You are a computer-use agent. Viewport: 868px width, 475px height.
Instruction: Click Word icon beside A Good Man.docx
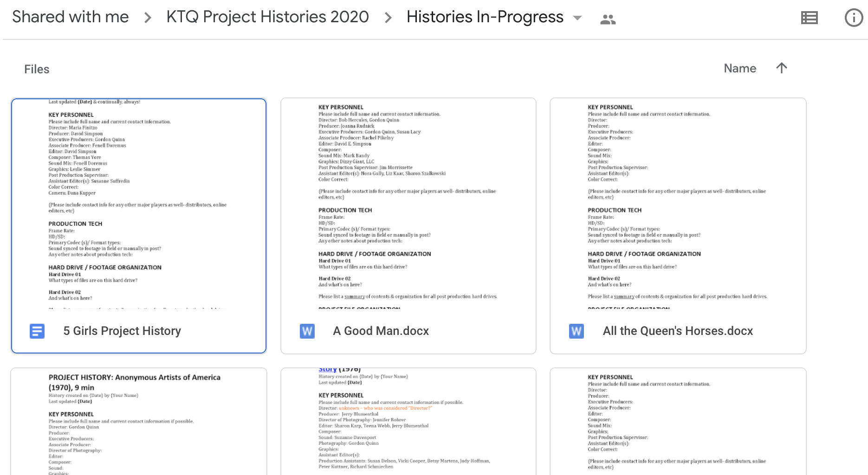click(307, 331)
